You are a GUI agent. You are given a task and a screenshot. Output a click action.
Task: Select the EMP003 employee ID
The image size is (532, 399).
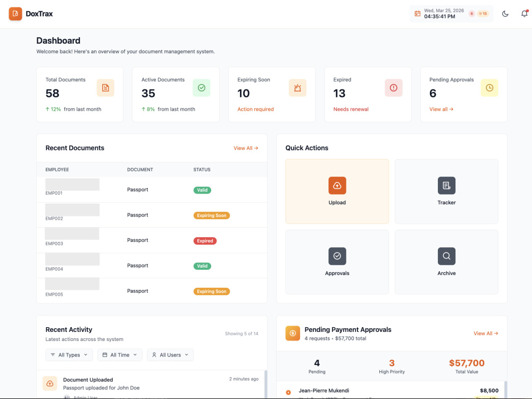point(54,244)
